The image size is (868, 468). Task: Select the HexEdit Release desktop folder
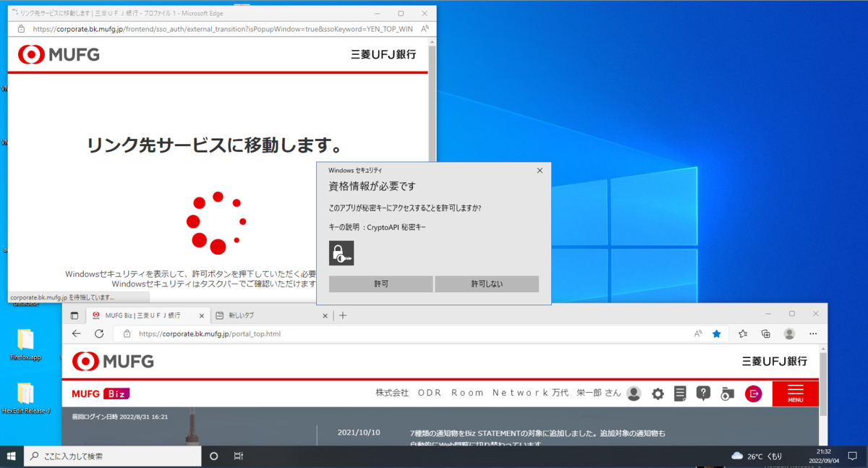pos(25,399)
